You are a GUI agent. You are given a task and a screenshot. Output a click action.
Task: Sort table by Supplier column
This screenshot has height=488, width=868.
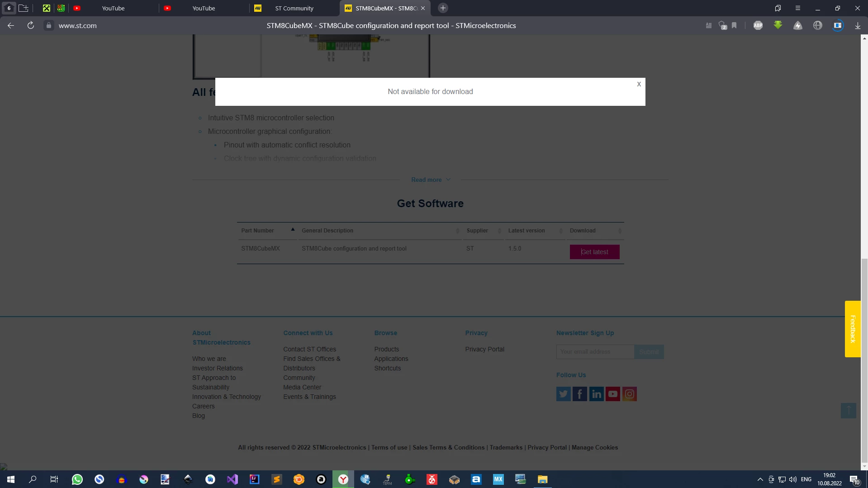coord(484,231)
